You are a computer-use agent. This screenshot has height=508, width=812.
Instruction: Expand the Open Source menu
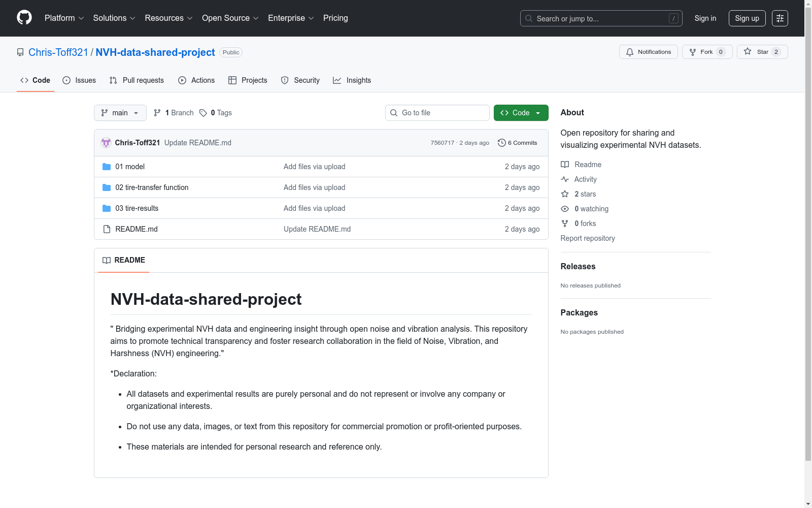click(230, 18)
